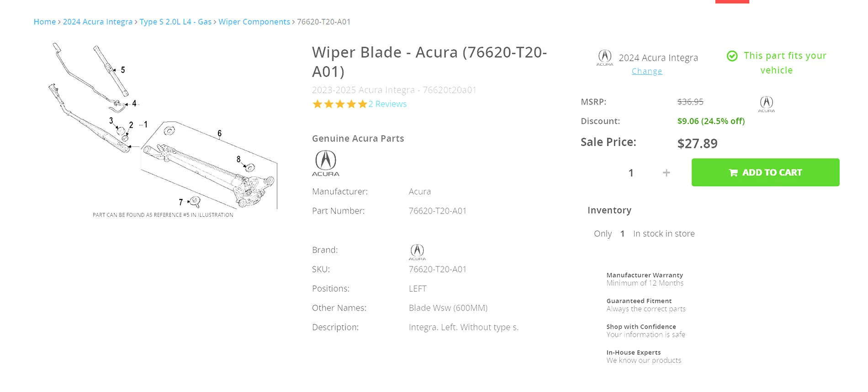Click the red banner at top right
868x392 pixels.
[732, 1]
